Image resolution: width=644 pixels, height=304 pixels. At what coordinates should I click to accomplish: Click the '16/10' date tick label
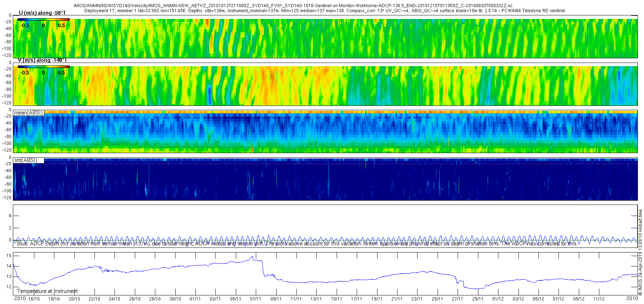pyautogui.click(x=34, y=299)
